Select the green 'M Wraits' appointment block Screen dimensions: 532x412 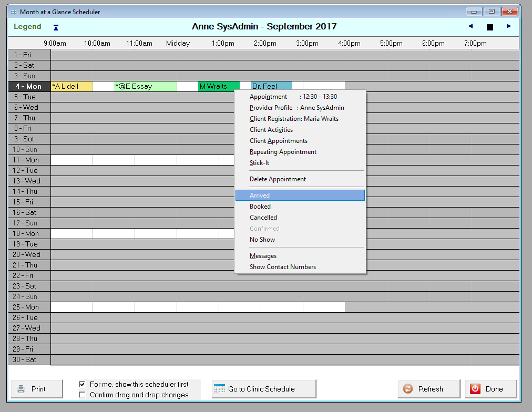(218, 86)
